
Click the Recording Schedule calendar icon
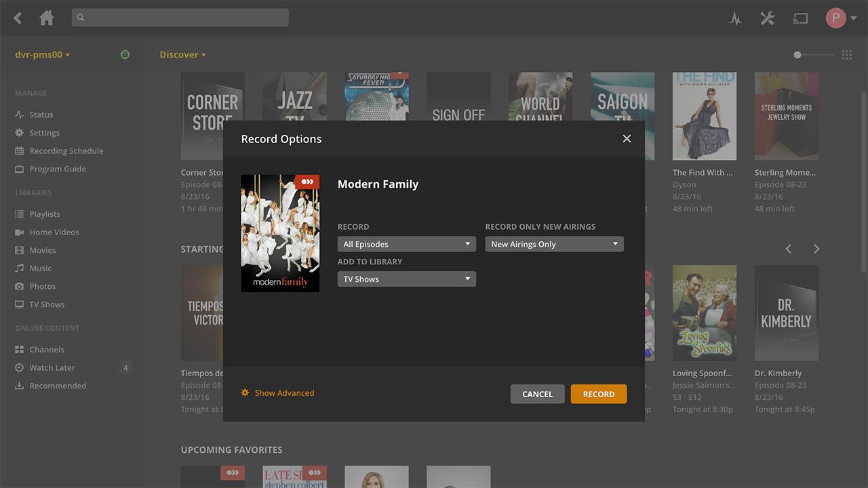click(19, 150)
